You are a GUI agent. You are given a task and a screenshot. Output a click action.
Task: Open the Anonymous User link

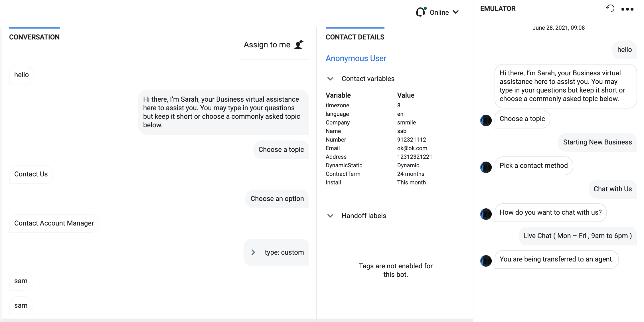coord(356,58)
